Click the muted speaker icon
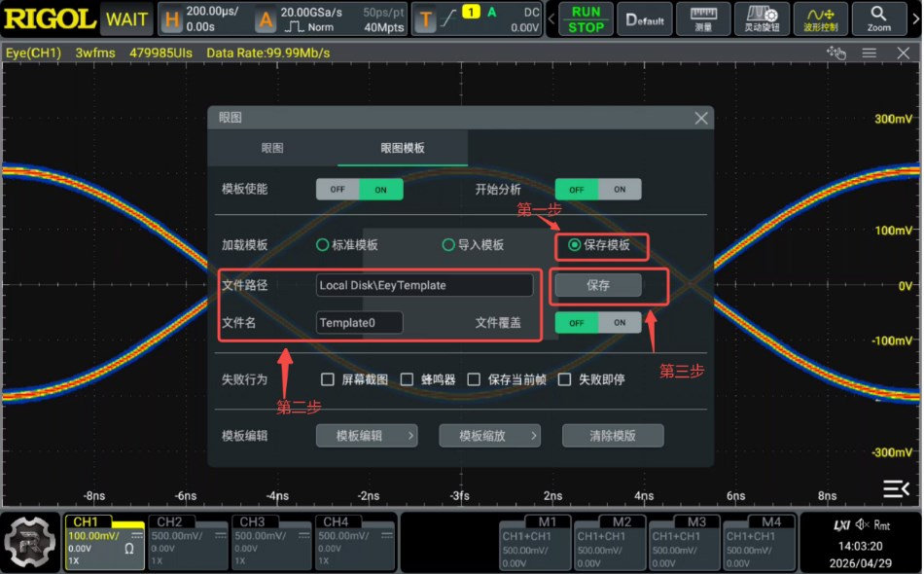The width and height of the screenshot is (924, 574). pyautogui.click(x=862, y=524)
